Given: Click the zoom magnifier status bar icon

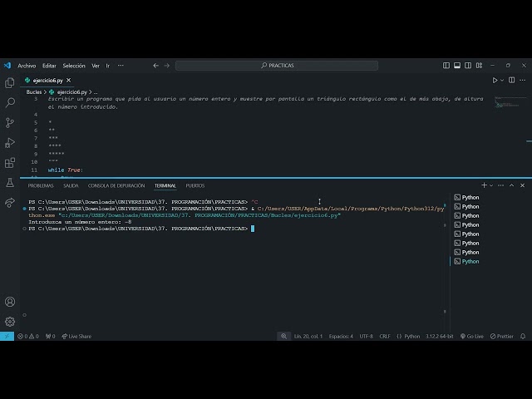Looking at the screenshot, I should point(283,336).
